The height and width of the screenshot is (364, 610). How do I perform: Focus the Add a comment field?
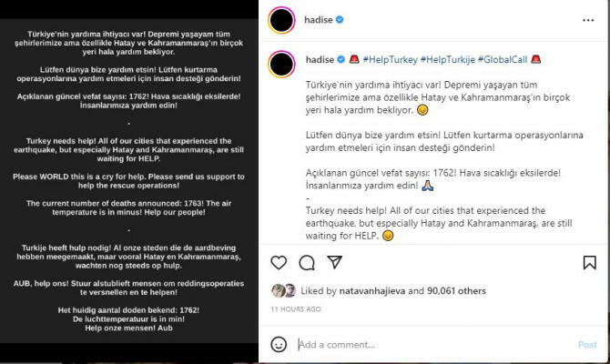pyautogui.click(x=428, y=345)
